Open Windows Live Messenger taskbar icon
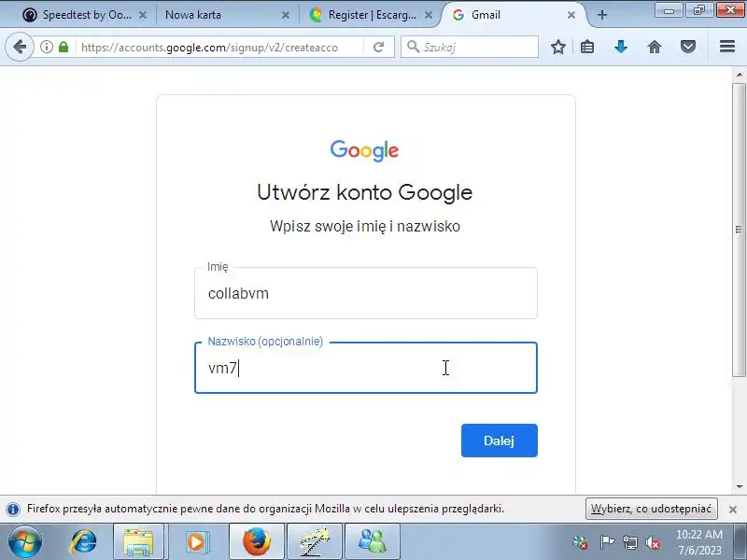 (x=372, y=542)
